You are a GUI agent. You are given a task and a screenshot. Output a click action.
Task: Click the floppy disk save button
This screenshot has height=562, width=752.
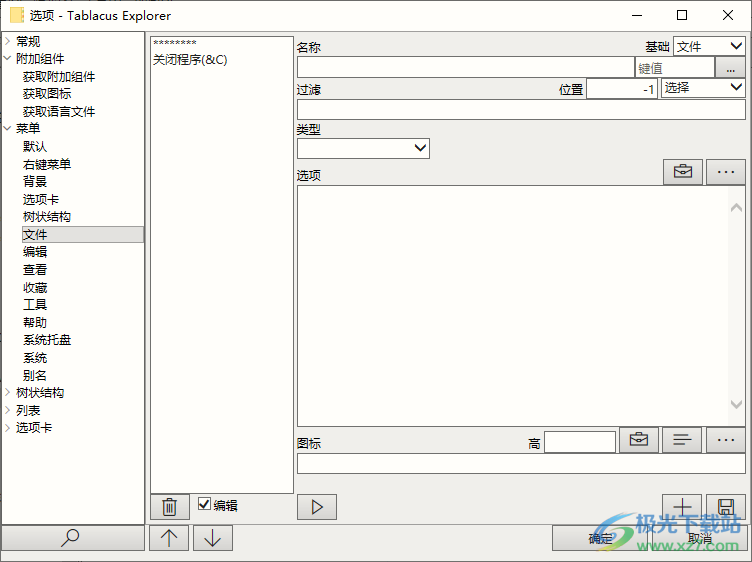[726, 507]
